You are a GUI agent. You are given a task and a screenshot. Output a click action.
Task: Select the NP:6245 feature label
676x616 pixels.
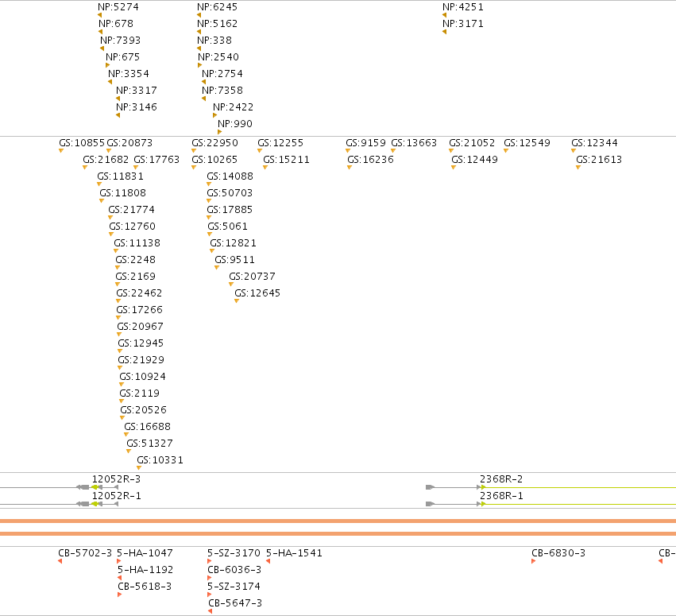click(218, 7)
